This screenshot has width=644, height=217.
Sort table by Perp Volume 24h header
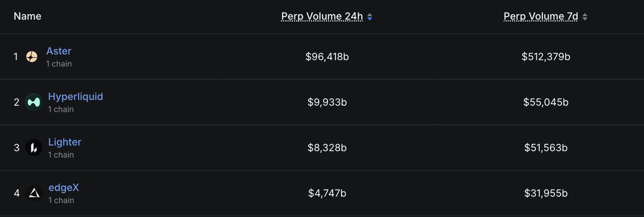coord(322,16)
